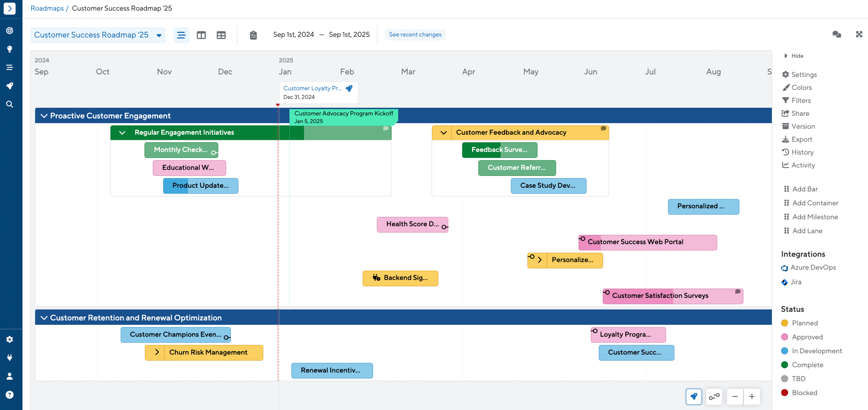The width and height of the screenshot is (868, 410).
Task: Collapse the Regular Engagement Initiatives container
Action: [122, 132]
